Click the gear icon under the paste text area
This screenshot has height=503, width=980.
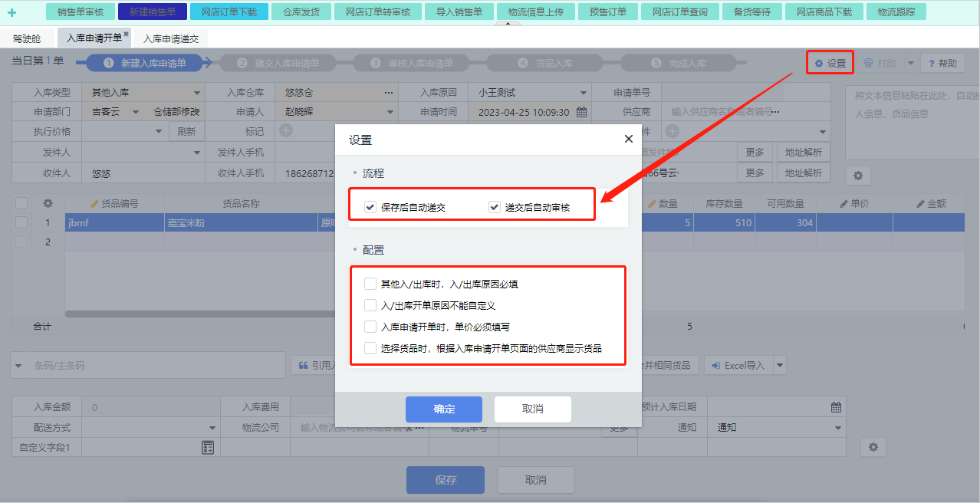858,176
